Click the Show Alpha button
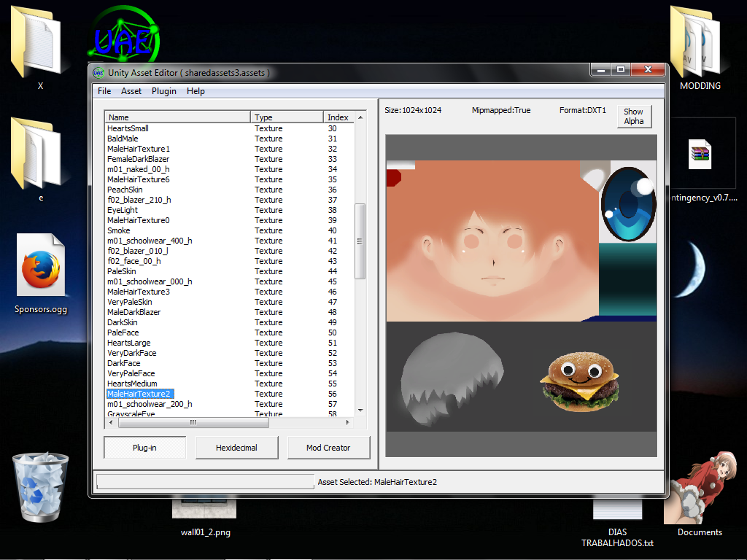This screenshot has height=560, width=747. click(634, 116)
